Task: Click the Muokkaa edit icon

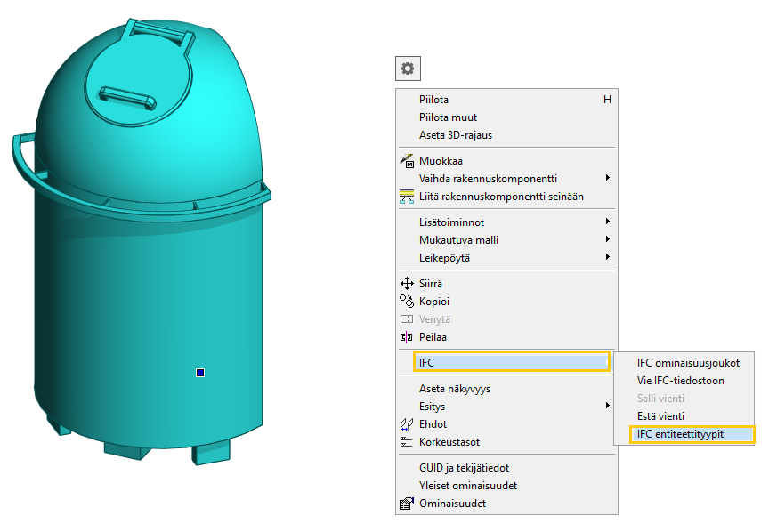Action: coord(407,161)
